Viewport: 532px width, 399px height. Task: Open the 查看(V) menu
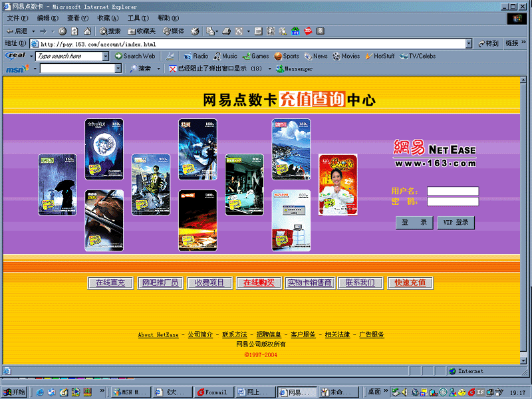[x=78, y=18]
